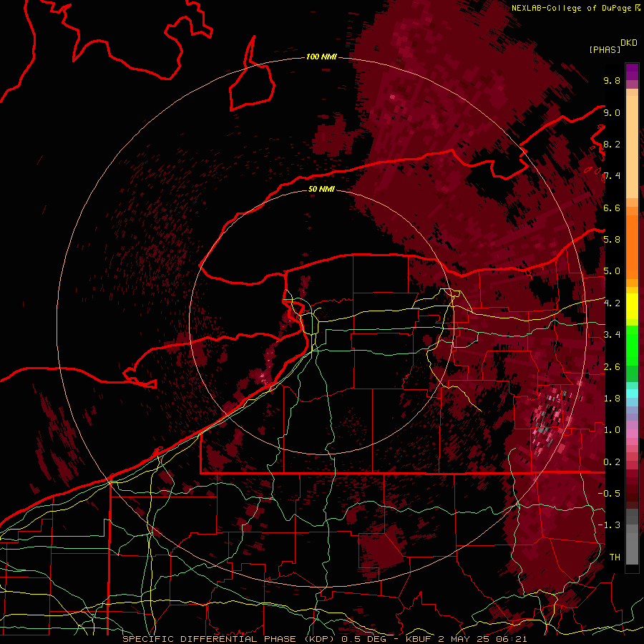Viewport: 644px width, 644px height.
Task: Pick the peach band of the color bar
Action: pos(632,146)
